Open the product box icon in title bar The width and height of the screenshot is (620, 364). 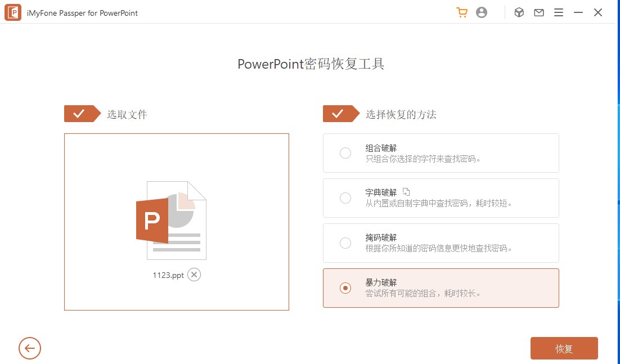click(518, 12)
